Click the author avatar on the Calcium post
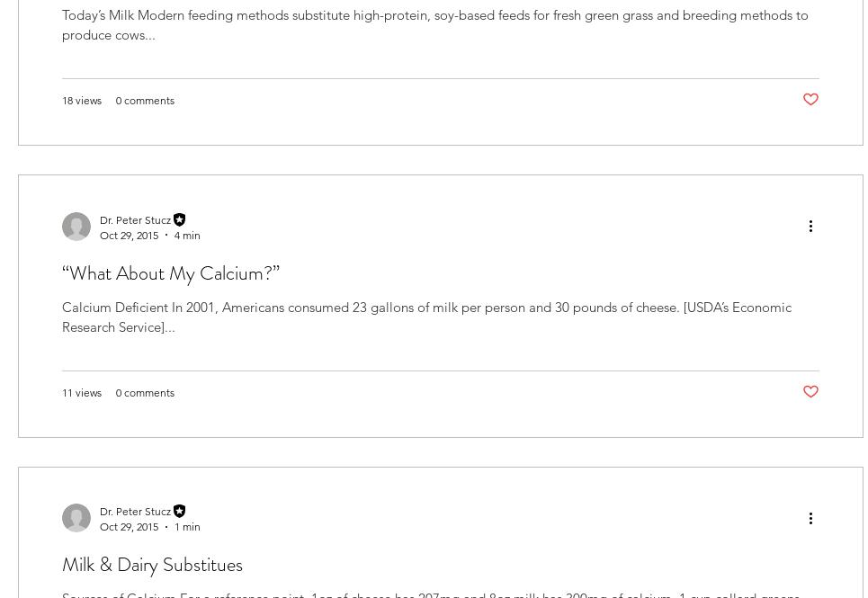Image resolution: width=868 pixels, height=598 pixels. [x=76, y=227]
